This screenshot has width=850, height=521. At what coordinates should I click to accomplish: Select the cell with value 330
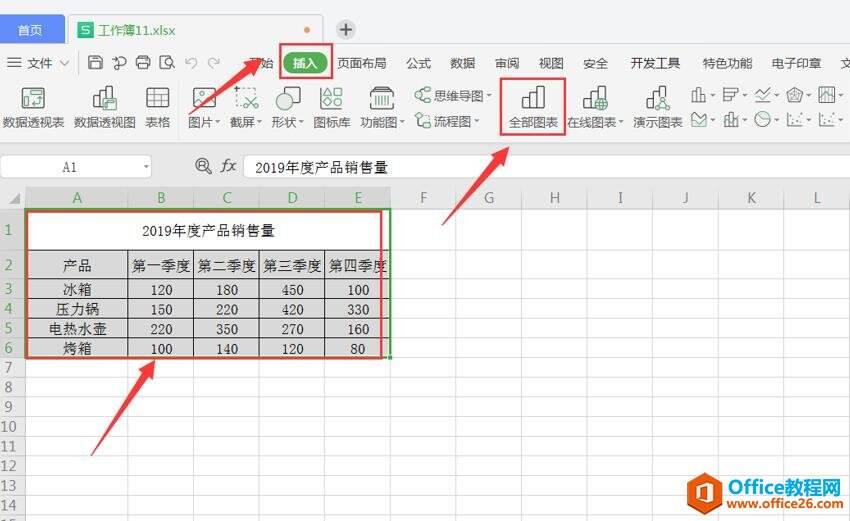(x=358, y=309)
